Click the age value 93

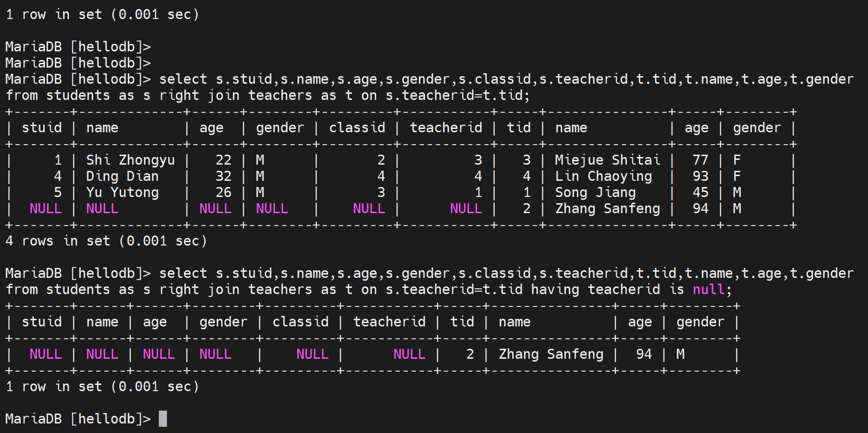click(x=700, y=176)
